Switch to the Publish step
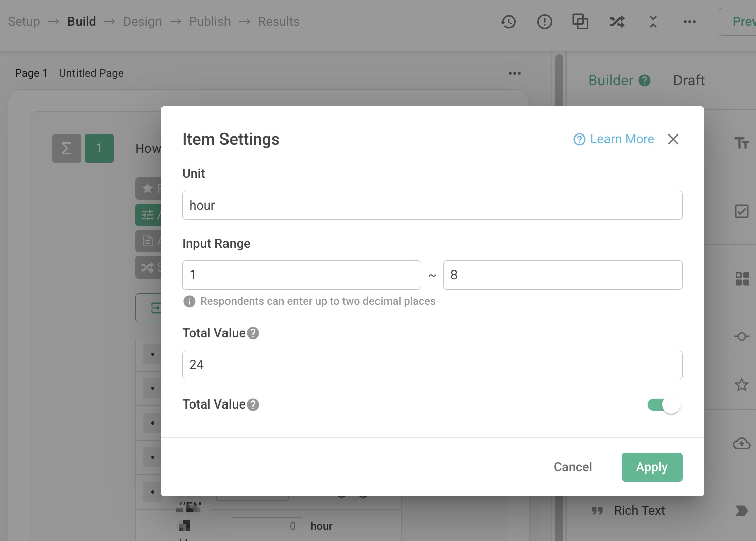The width and height of the screenshot is (756, 541). pos(210,22)
